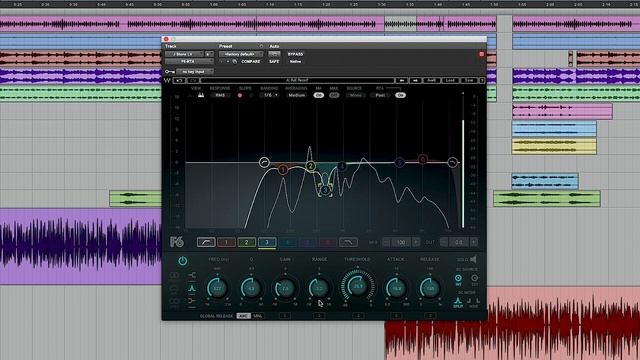Click the Load preset button
This screenshot has width=640, height=360.
point(450,80)
